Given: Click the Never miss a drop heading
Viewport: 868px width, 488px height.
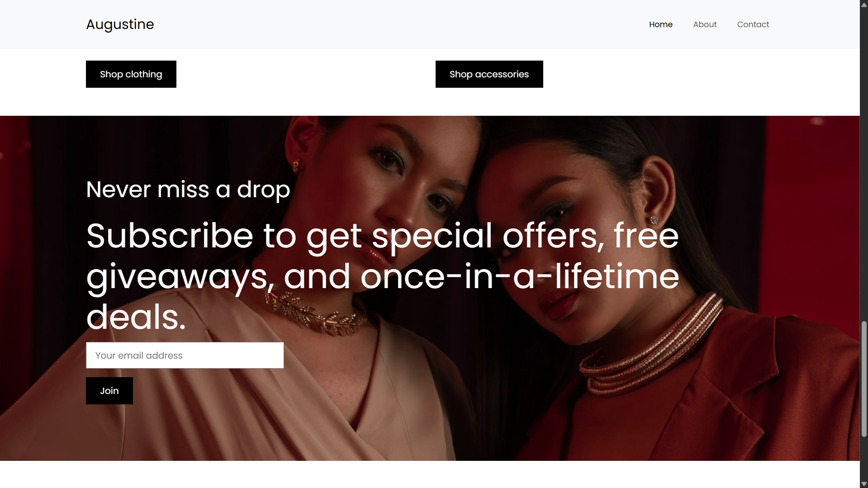Looking at the screenshot, I should pos(188,190).
